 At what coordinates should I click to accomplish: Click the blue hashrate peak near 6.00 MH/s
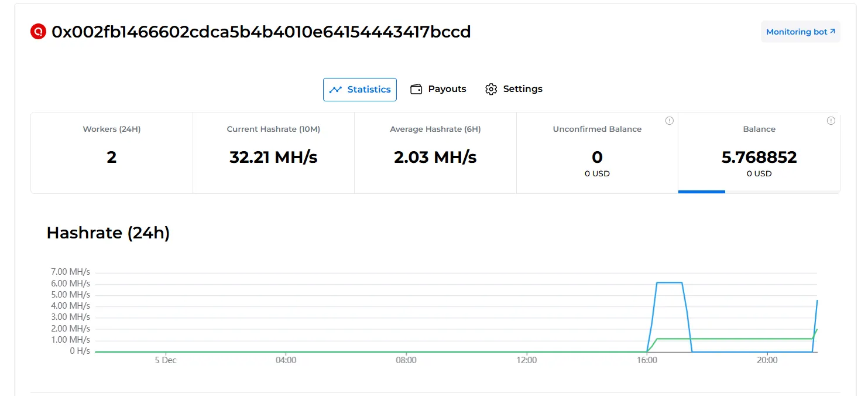pyautogui.click(x=669, y=282)
